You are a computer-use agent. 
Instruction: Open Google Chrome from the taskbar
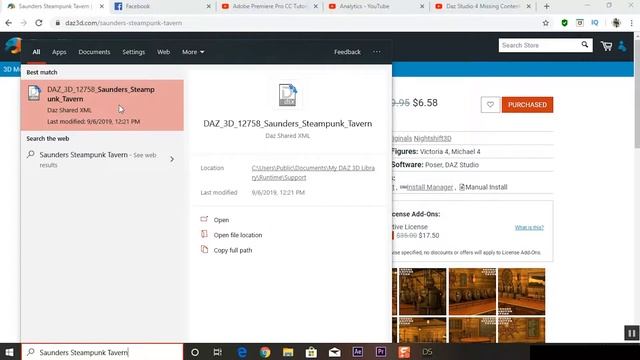(x=265, y=352)
